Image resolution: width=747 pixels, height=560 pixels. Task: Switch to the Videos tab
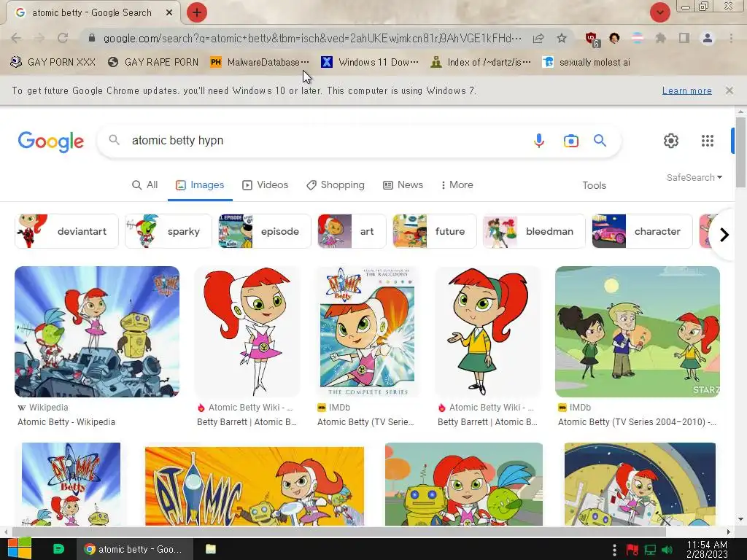pyautogui.click(x=266, y=184)
